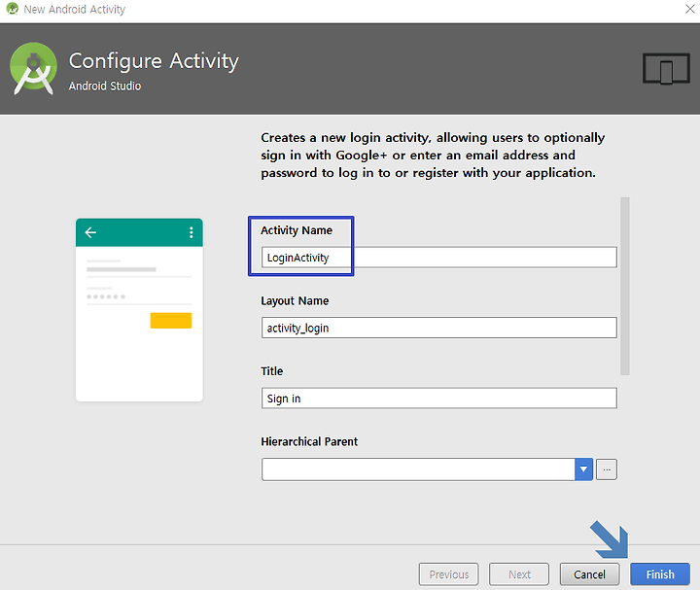The image size is (700, 590).
Task: Click the 'Title' label
Action: click(x=272, y=371)
